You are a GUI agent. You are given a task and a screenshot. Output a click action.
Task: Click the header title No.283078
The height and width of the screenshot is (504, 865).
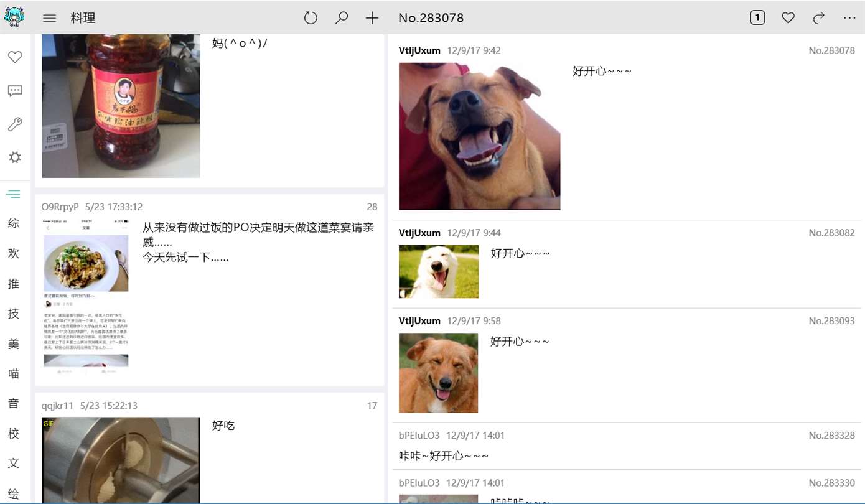point(431,18)
